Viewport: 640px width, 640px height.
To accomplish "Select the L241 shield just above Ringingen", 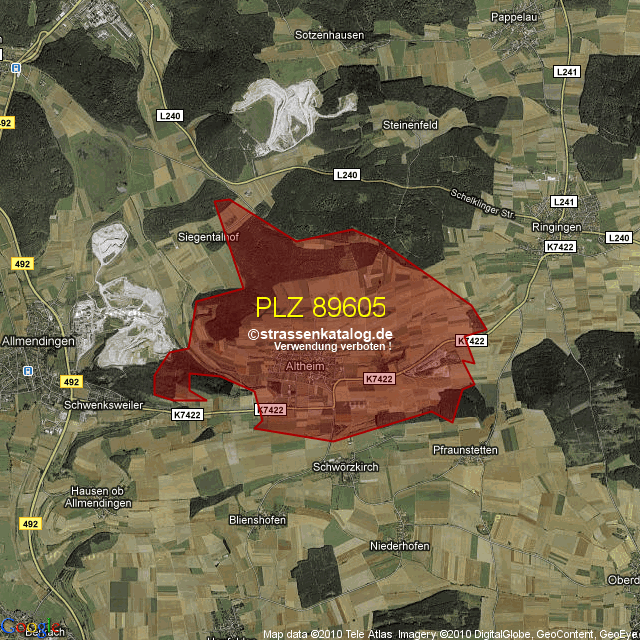I will tap(564, 201).
